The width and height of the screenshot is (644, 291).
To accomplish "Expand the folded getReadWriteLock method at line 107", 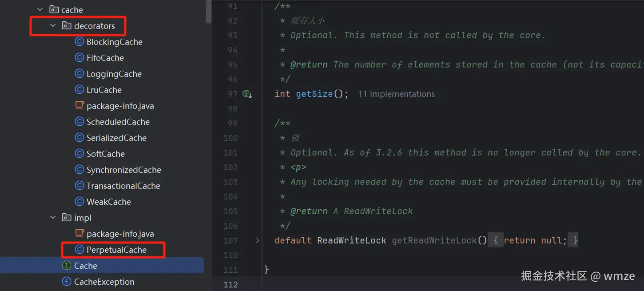I will (258, 240).
